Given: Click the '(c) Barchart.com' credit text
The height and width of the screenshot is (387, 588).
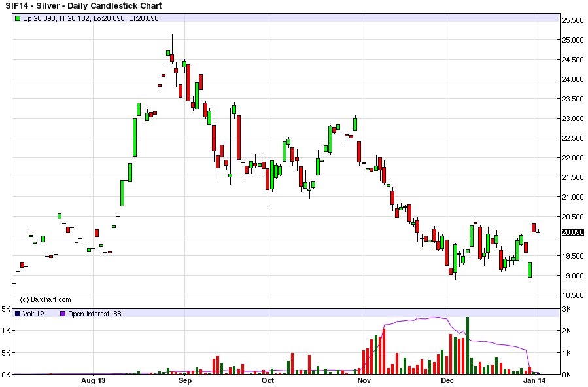Looking at the screenshot, I should (45, 299).
